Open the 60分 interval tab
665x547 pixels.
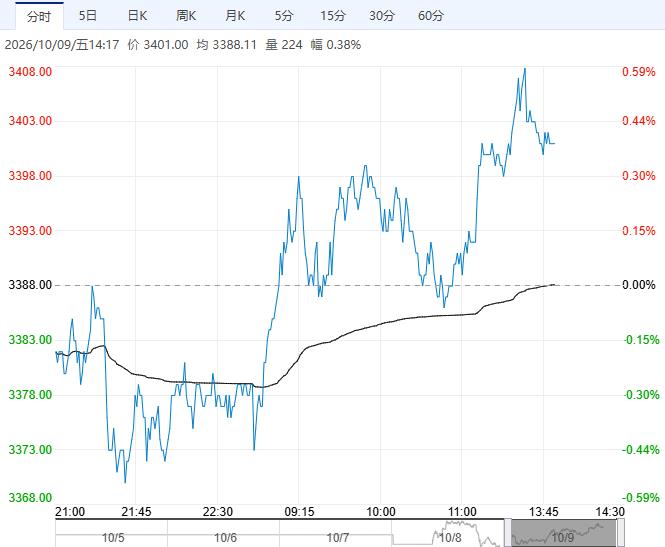coord(431,16)
